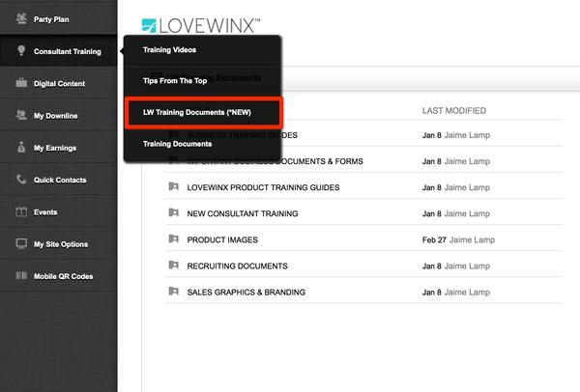This screenshot has height=392, width=580.
Task: Sort by the LAST MODIFIED column header
Action: pyautogui.click(x=454, y=111)
